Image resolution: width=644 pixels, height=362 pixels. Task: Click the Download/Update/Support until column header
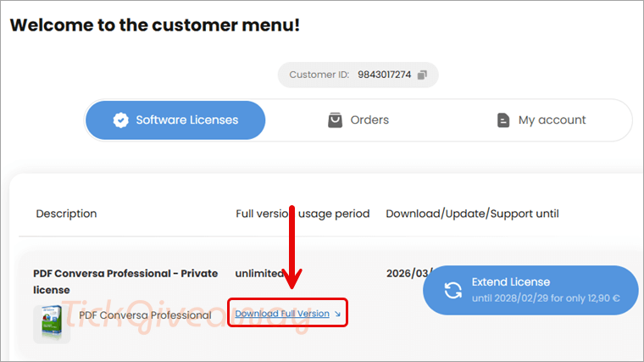pos(472,214)
